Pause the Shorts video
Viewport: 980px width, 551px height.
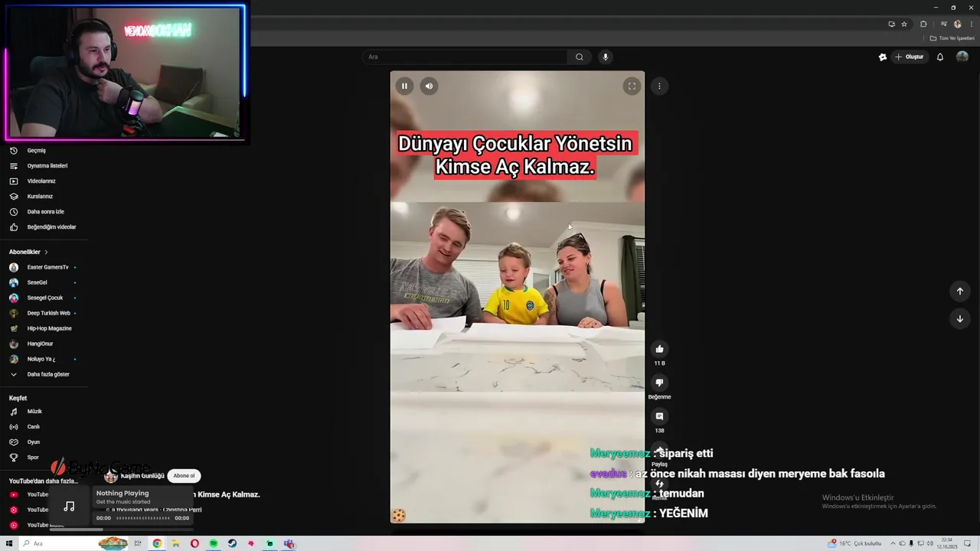click(404, 86)
